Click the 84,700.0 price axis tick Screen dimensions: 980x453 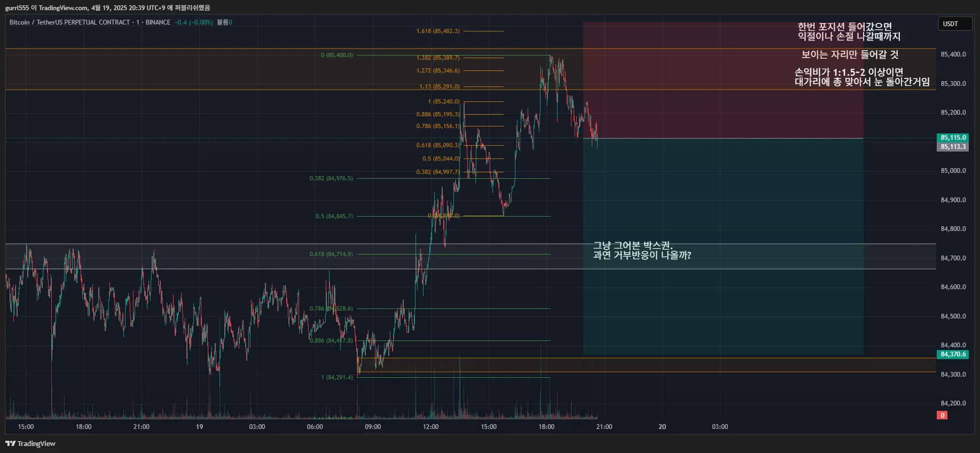[953, 258]
